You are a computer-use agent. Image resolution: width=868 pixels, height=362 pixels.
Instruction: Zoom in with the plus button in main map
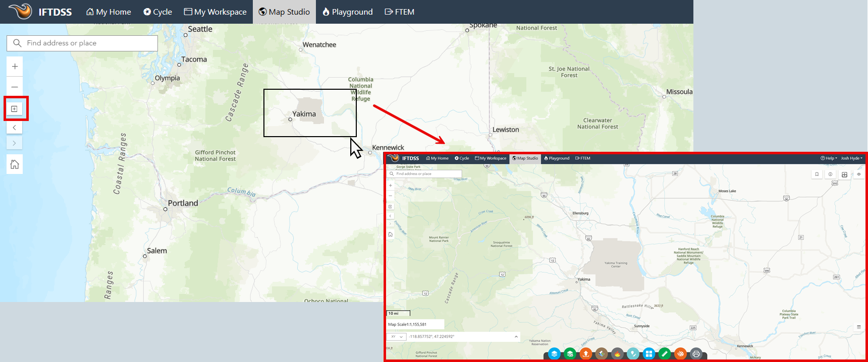coord(15,66)
